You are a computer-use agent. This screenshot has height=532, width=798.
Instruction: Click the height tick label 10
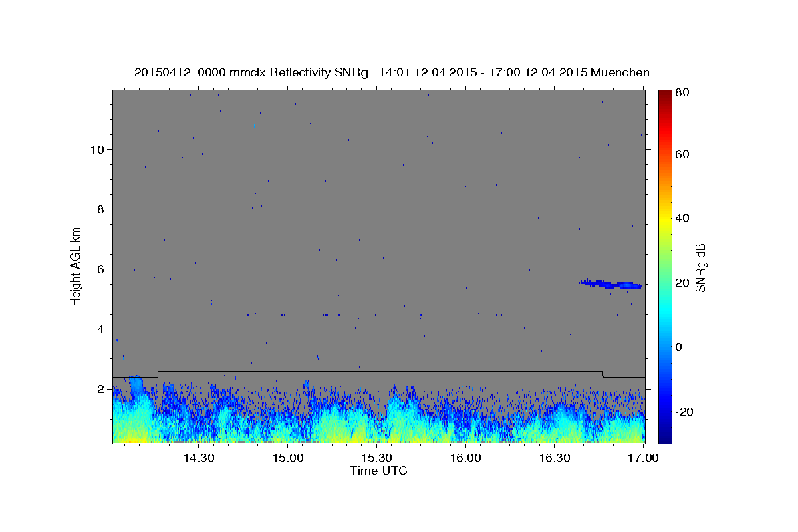[96, 149]
